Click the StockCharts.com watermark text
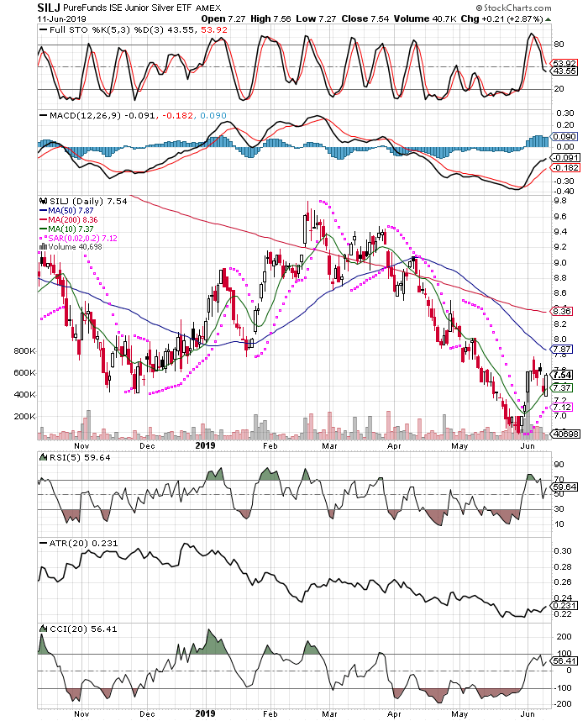 (514, 8)
